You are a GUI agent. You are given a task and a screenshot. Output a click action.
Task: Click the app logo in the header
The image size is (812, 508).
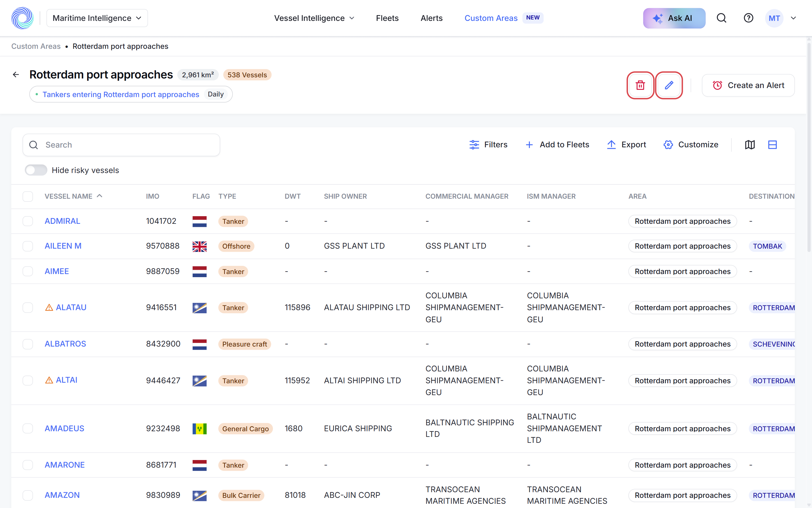[23, 18]
